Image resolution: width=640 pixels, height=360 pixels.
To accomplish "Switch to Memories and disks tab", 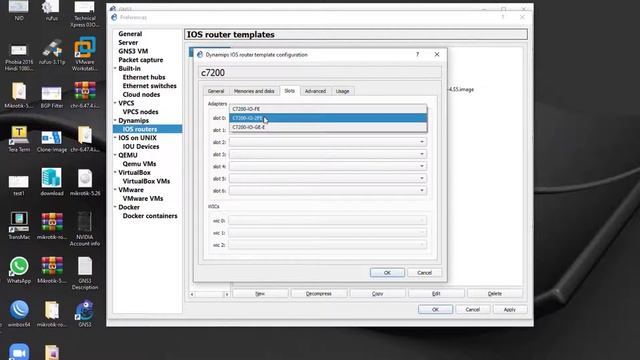I will (x=254, y=91).
